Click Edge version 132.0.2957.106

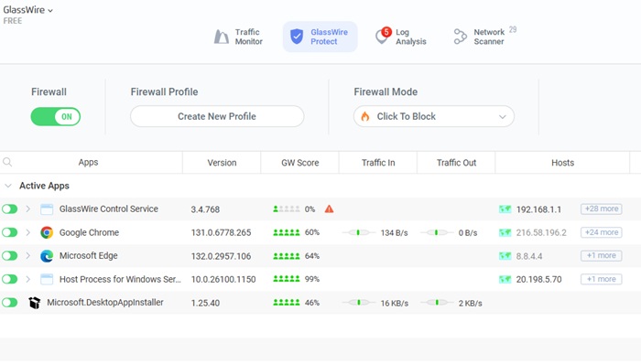pyautogui.click(x=222, y=256)
